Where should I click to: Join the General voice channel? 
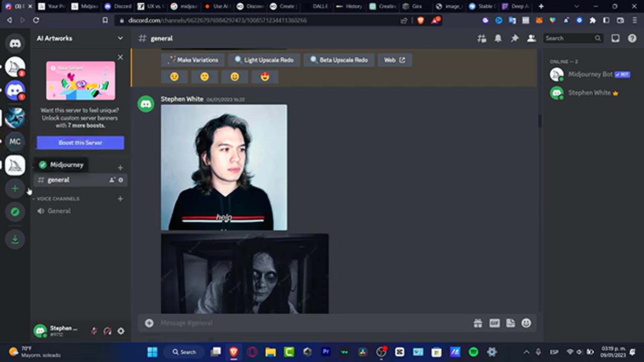[x=80, y=211]
